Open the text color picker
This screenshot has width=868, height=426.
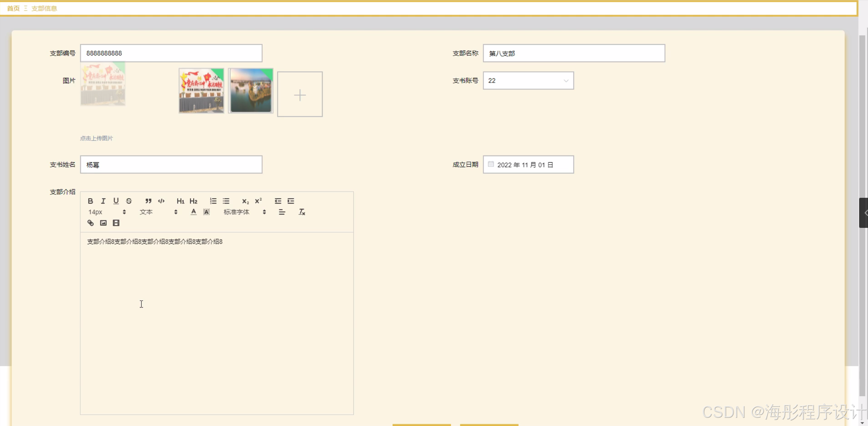point(194,212)
